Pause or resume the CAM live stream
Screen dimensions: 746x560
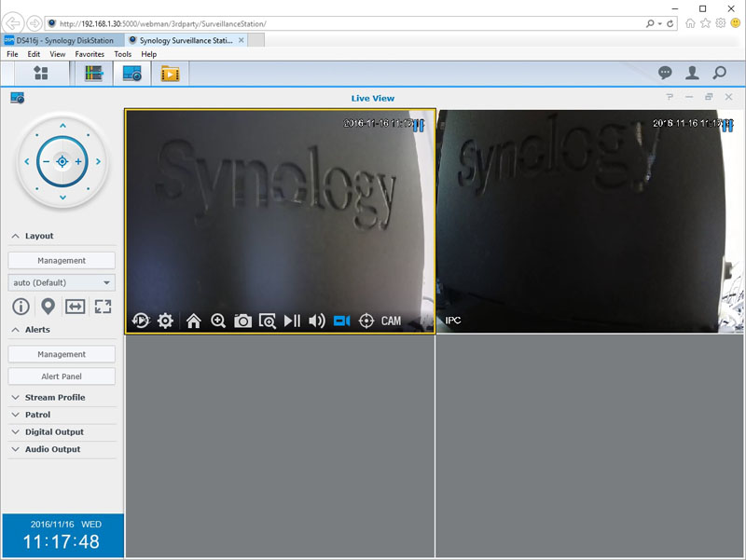coord(292,321)
